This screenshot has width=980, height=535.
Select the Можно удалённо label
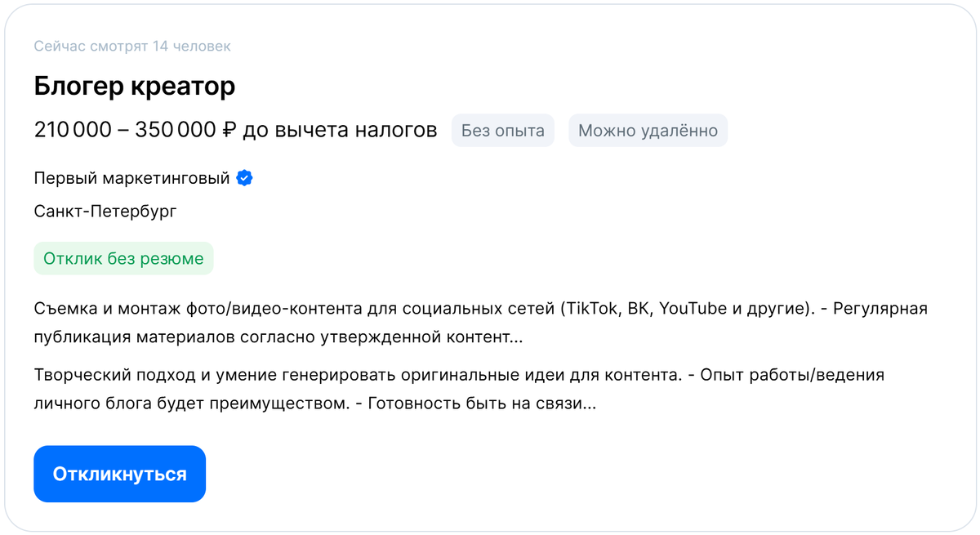(x=648, y=130)
